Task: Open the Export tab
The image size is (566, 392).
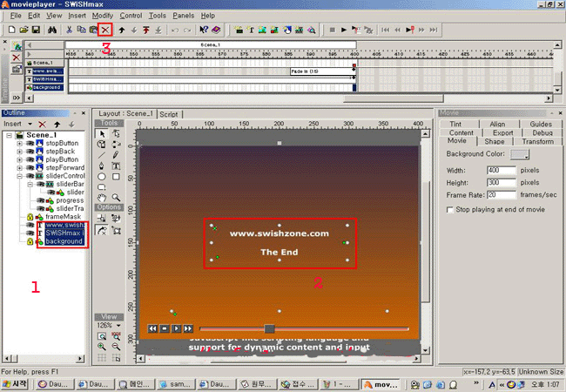Action: (x=502, y=132)
